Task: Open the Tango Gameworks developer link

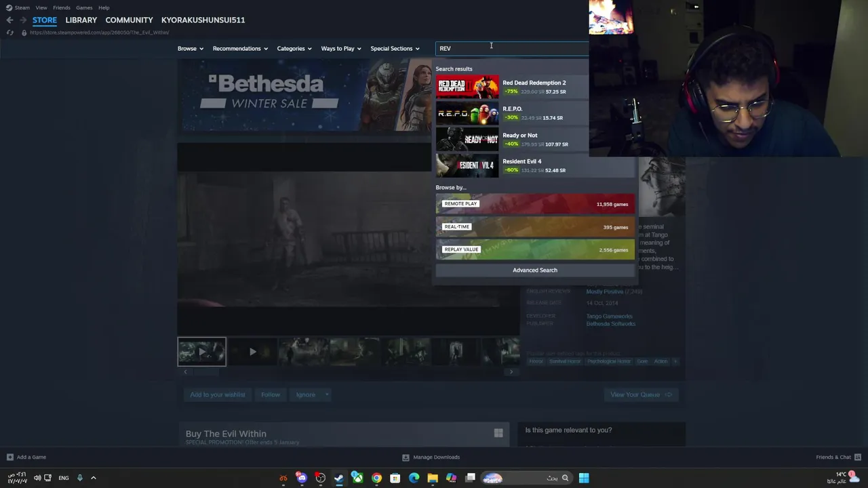Action: click(x=609, y=316)
